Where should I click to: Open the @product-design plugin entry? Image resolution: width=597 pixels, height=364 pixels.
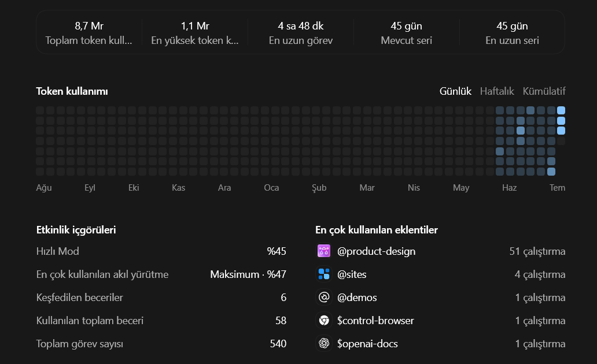440,251
